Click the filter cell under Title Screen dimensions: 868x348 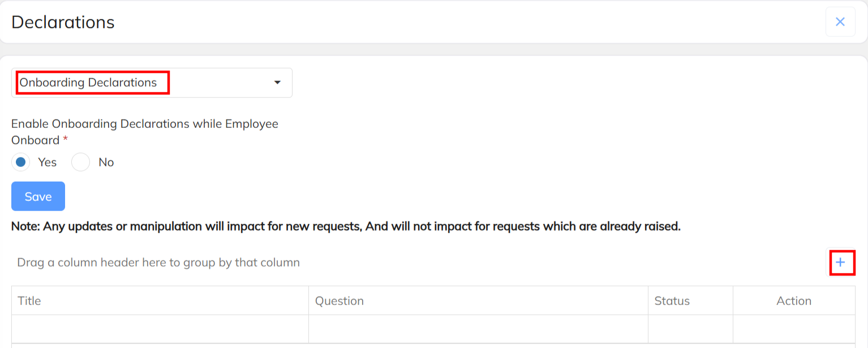click(x=160, y=329)
